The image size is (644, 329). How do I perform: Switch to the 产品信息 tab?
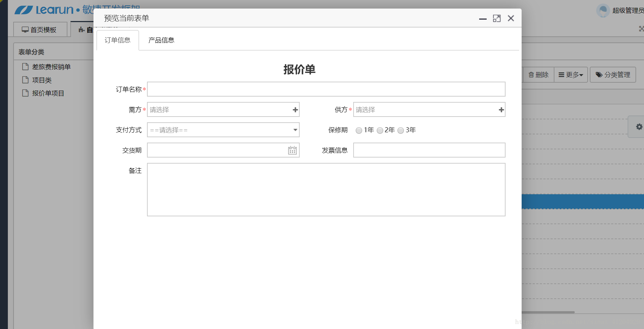pyautogui.click(x=161, y=40)
